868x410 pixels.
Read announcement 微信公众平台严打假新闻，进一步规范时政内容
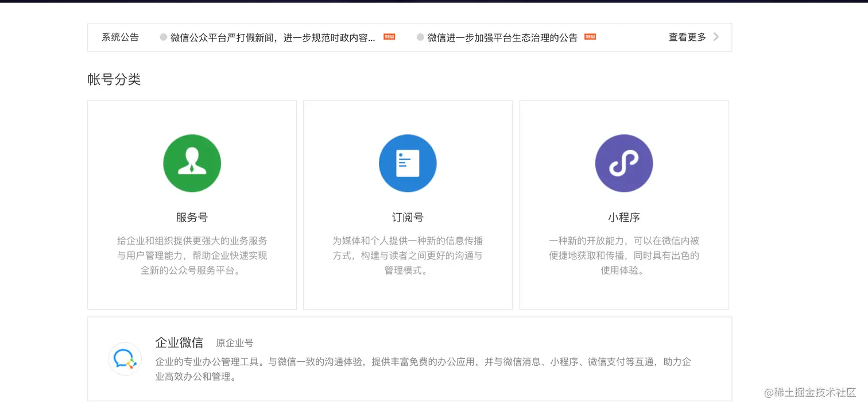click(273, 37)
